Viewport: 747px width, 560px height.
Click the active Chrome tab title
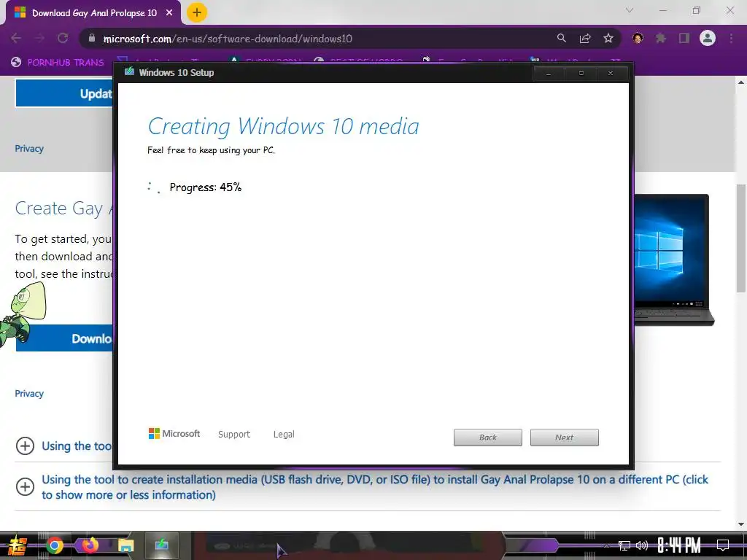[94, 13]
